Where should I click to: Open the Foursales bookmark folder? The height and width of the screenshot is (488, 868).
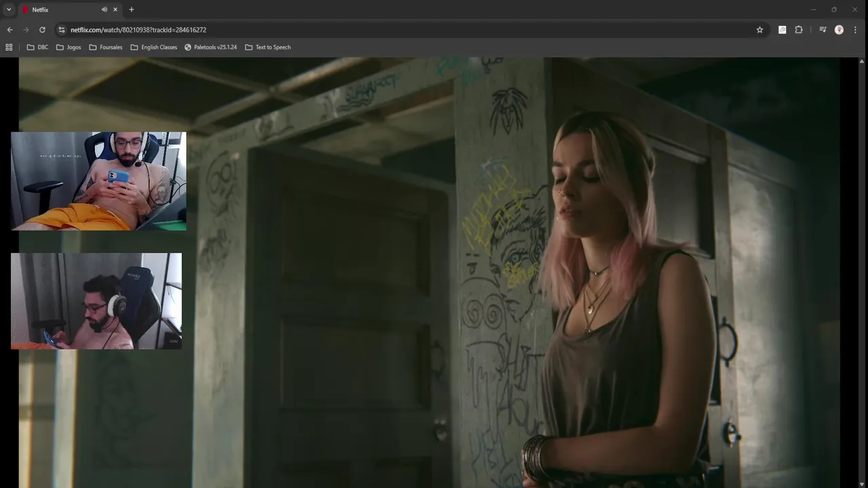106,47
